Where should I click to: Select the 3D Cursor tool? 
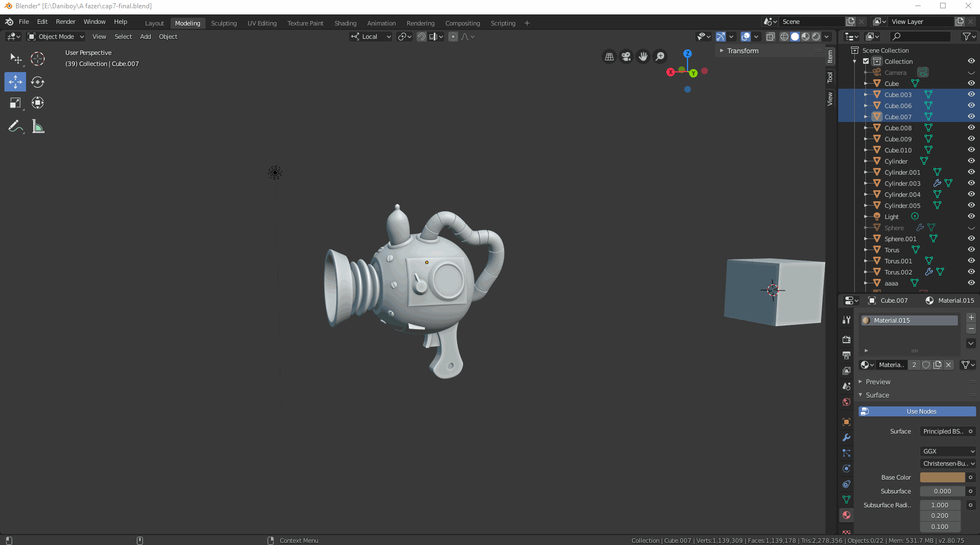[38, 59]
